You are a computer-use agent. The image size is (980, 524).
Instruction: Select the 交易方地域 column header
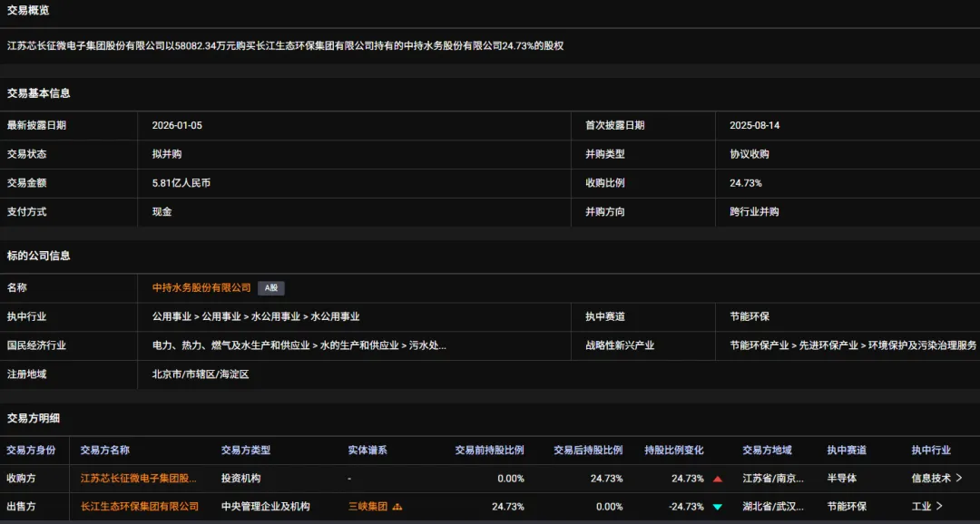(767, 451)
